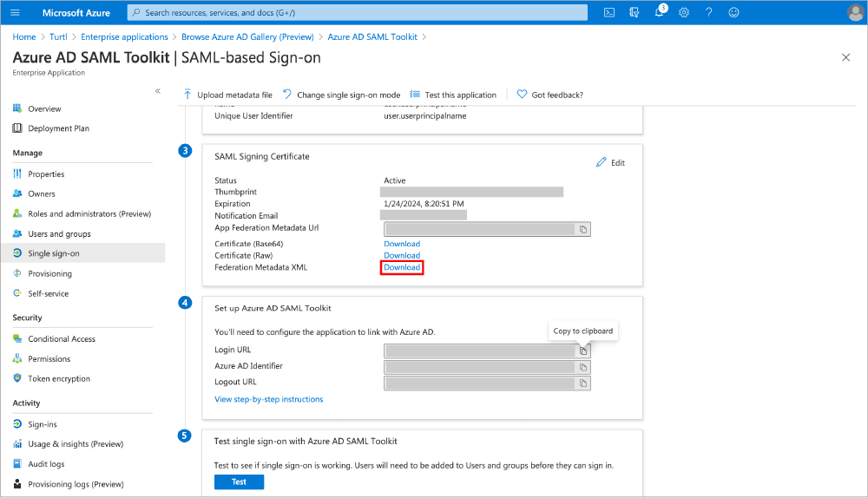Copy the App Federation Metadata Url
Viewport: 868px width, 498px height.
pyautogui.click(x=583, y=229)
